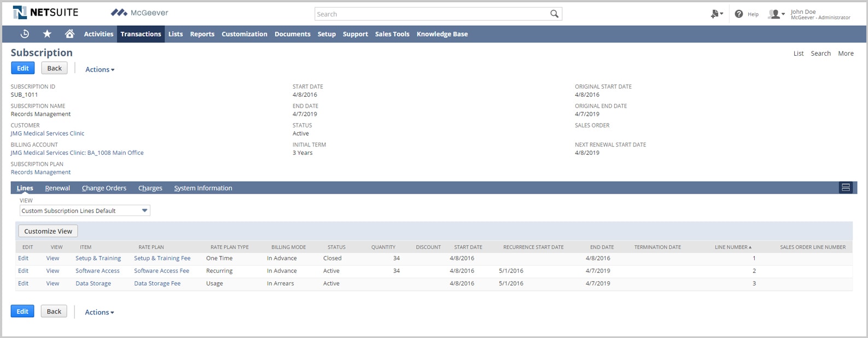Open the Setup & Training item link

click(x=98, y=258)
